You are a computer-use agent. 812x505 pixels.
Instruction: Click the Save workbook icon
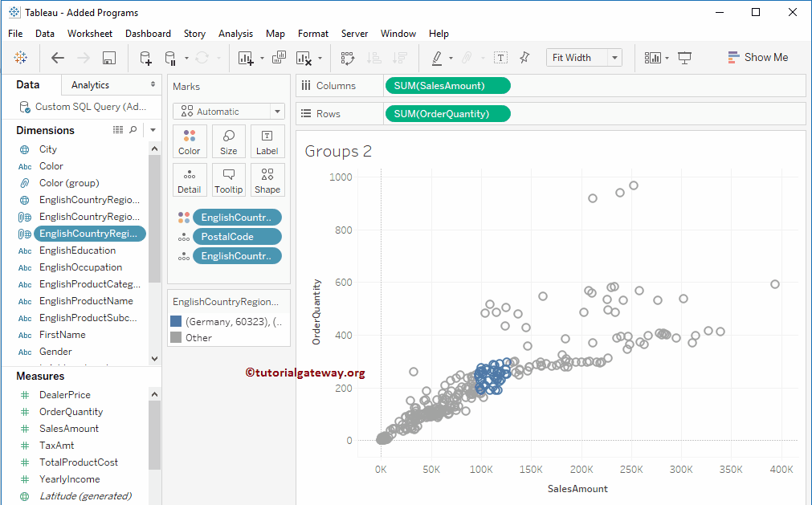click(109, 58)
